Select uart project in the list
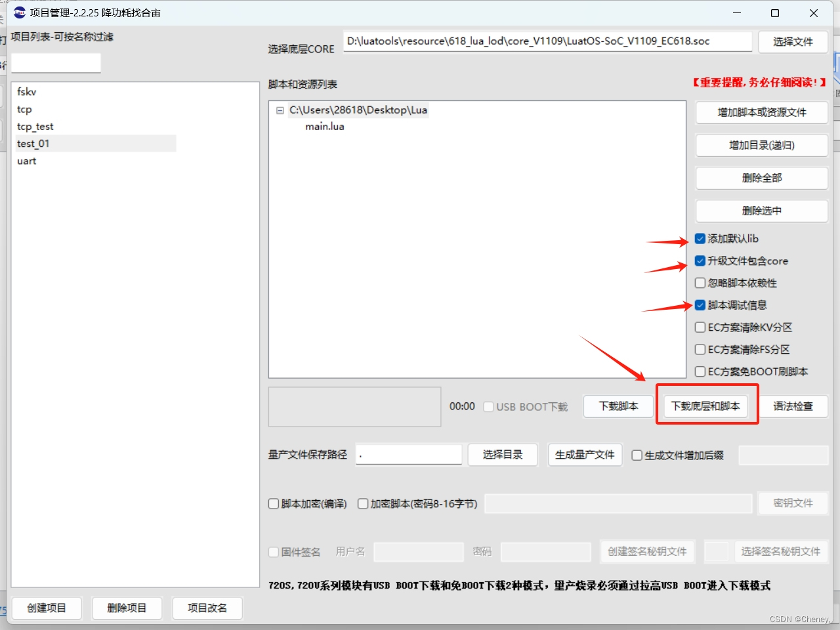 point(96,161)
